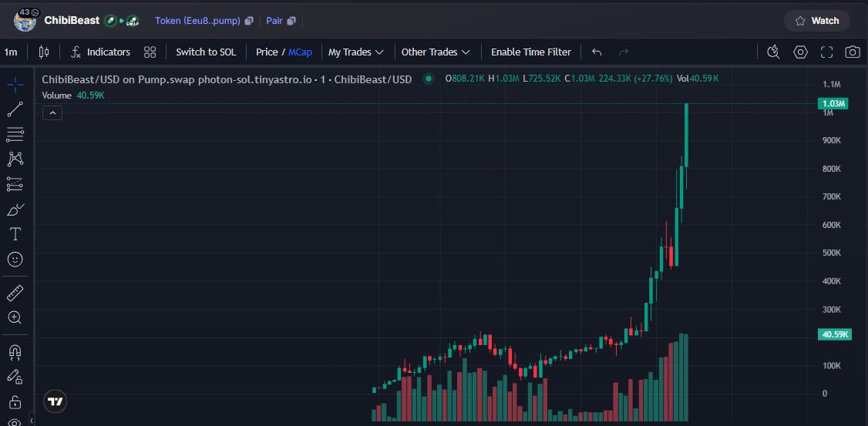Take a chart snapshot with camera
The height and width of the screenshot is (426, 868).
pos(853,52)
